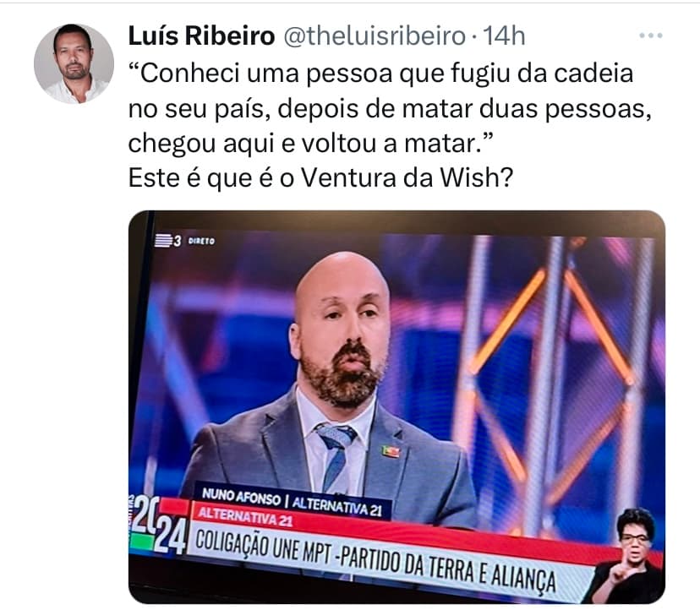Click the DIRETO live badge
Viewport: 700px width, 610px height.
coord(201,241)
